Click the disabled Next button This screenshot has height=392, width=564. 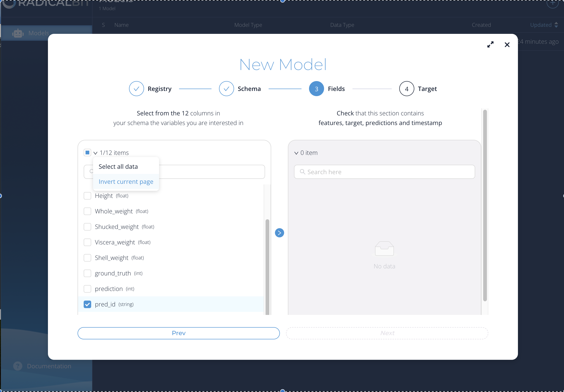(x=387, y=333)
